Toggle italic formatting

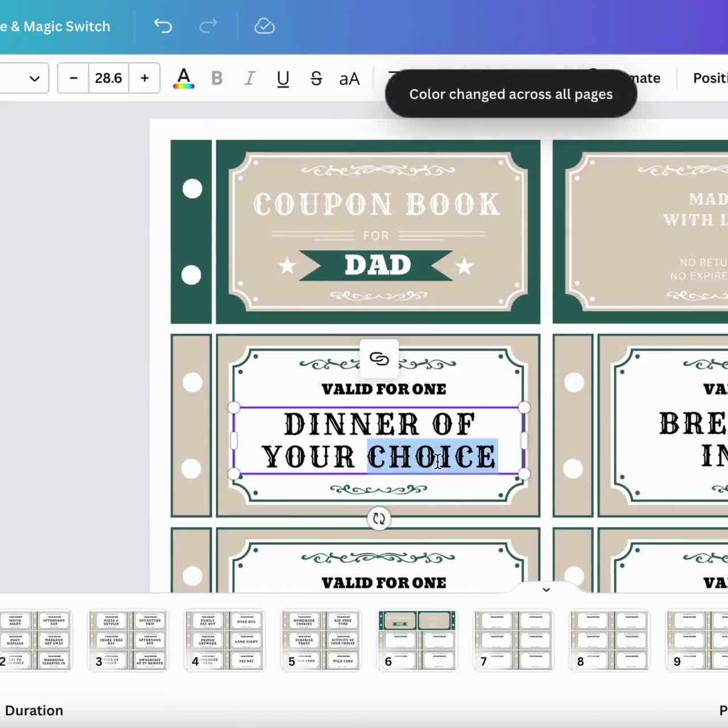[x=249, y=78]
